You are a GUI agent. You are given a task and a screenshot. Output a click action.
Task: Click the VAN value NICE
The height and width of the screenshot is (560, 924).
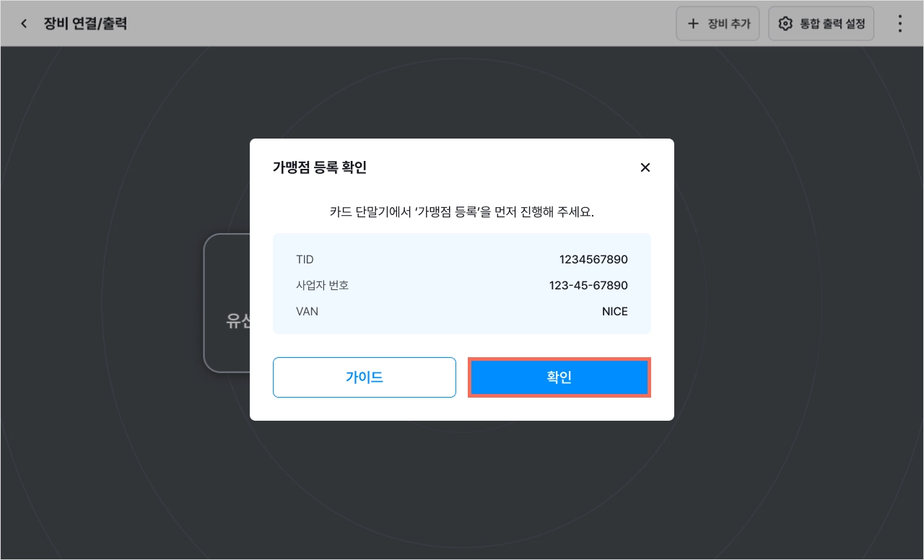pos(615,312)
